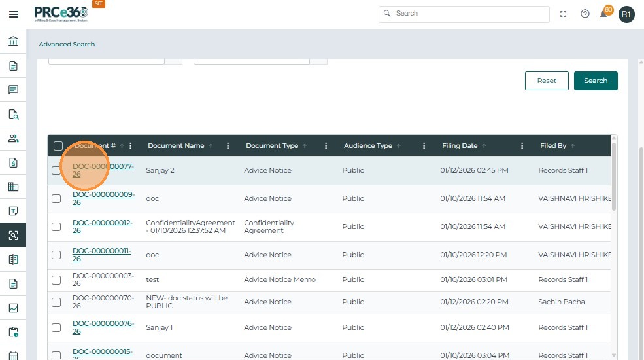The height and width of the screenshot is (360, 644).
Task: Click the Reset button
Action: (x=547, y=81)
